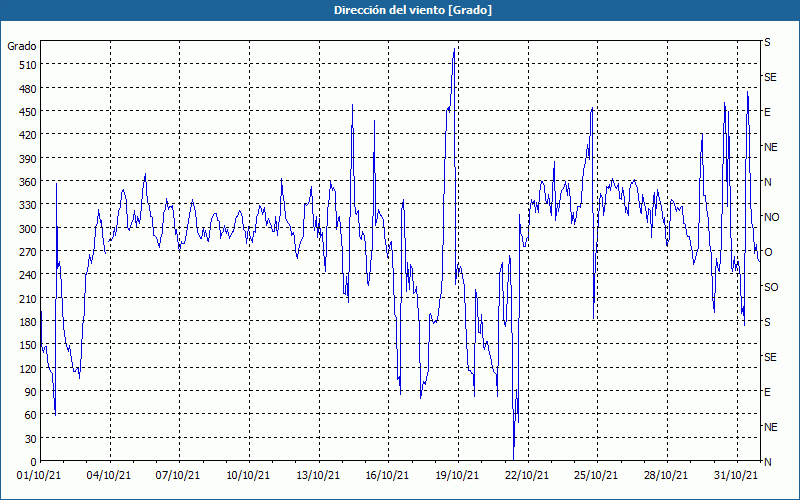
Task: Click the 90 y-axis value
Action: click(x=30, y=392)
